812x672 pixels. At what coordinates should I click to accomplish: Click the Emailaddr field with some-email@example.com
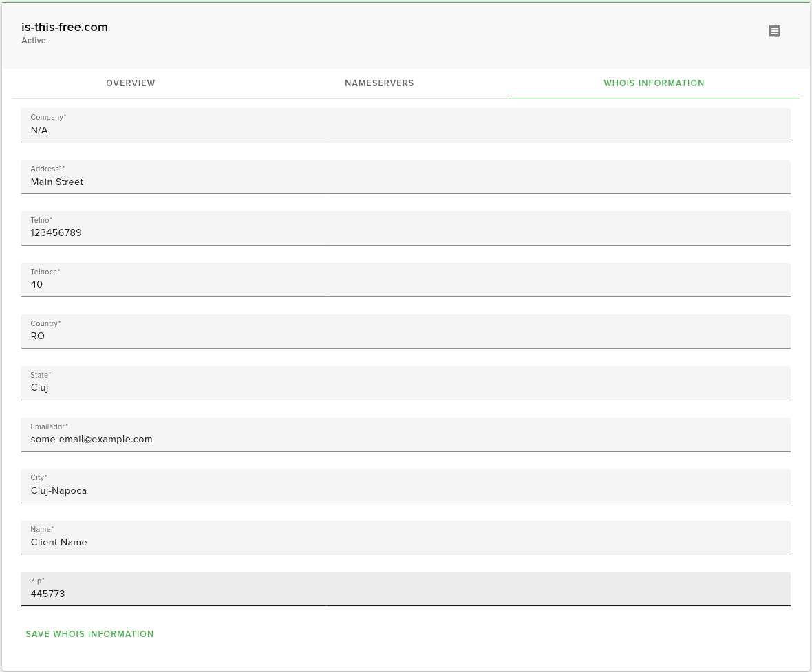pos(406,439)
